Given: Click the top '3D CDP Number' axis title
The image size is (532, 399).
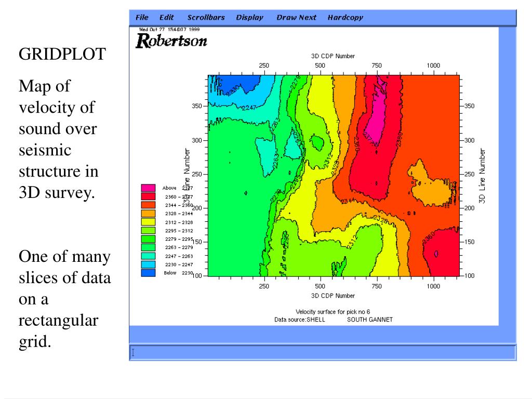Looking at the screenshot, I should [x=333, y=56].
